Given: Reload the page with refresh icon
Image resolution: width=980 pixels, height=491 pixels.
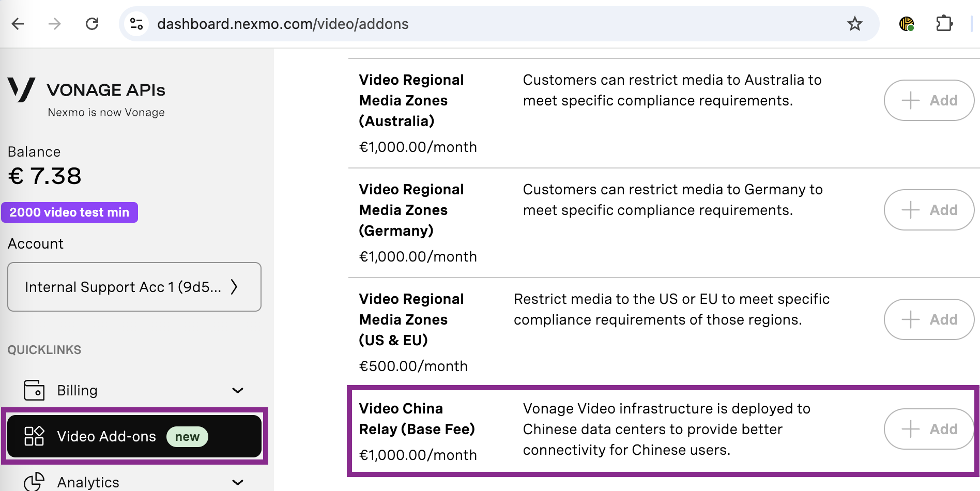Looking at the screenshot, I should coord(92,24).
